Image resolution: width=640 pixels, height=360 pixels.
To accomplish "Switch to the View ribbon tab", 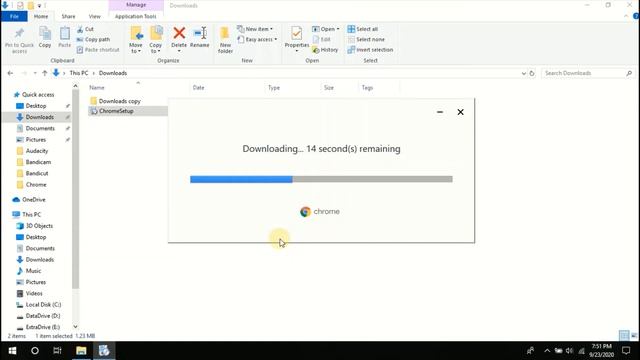I will coord(94,16).
